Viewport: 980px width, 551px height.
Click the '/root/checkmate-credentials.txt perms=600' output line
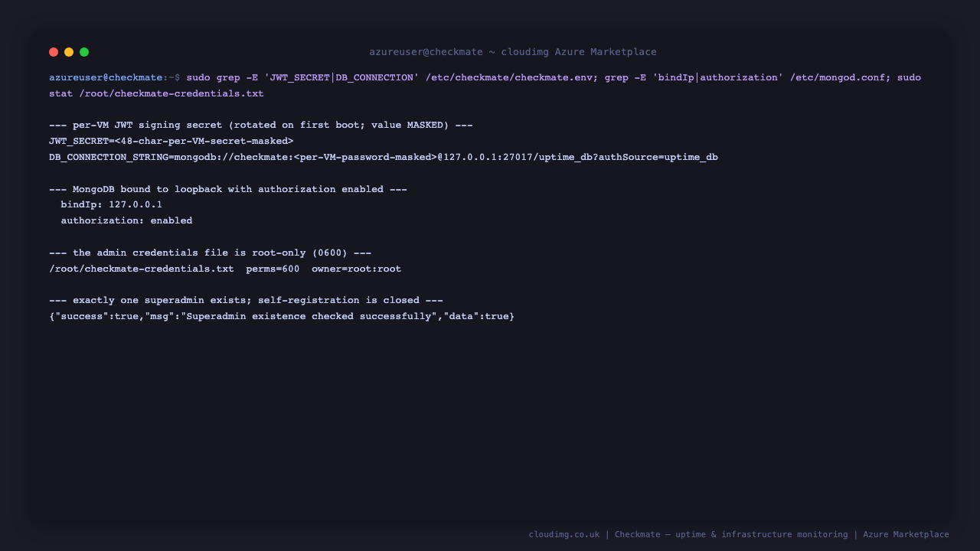pyautogui.click(x=225, y=269)
